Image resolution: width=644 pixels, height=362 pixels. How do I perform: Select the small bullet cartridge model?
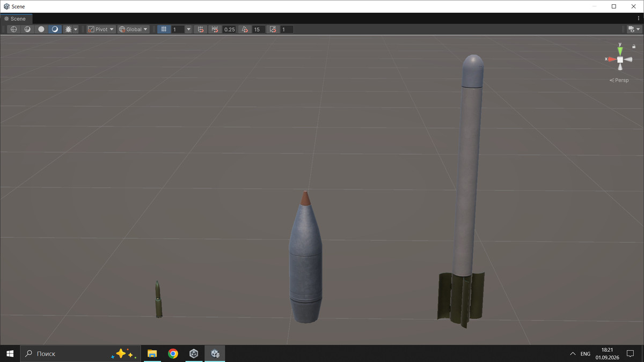coord(158,299)
